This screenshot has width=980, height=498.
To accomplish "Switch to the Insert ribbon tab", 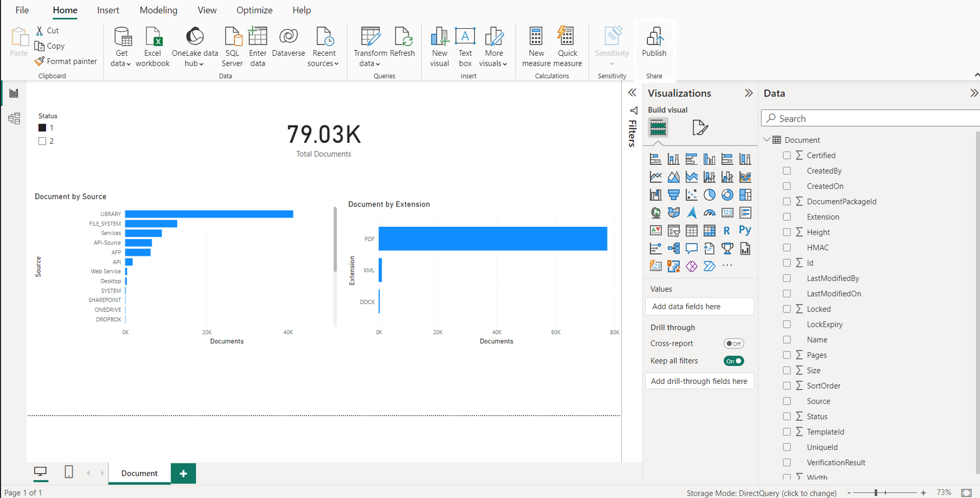I will pyautogui.click(x=108, y=10).
